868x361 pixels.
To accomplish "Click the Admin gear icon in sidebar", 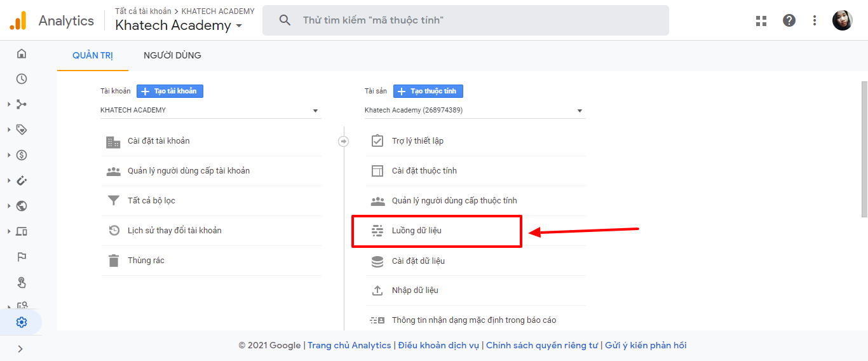I will pos(22,322).
